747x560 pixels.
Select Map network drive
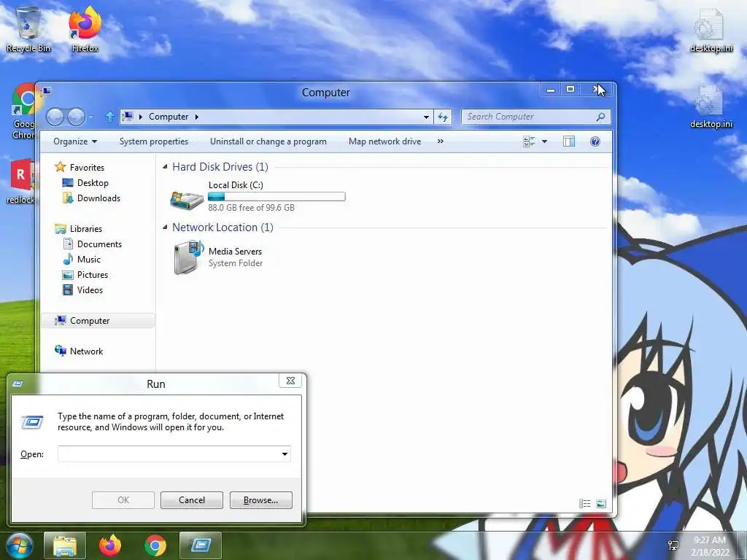click(x=384, y=141)
